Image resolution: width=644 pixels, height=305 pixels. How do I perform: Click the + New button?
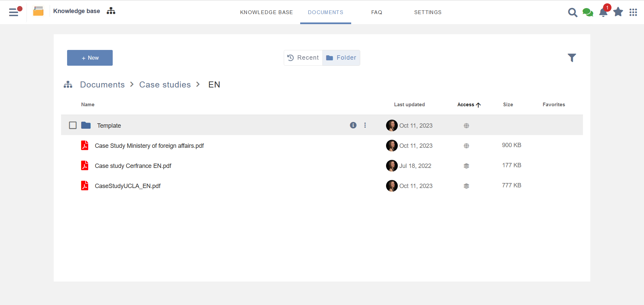(x=90, y=58)
